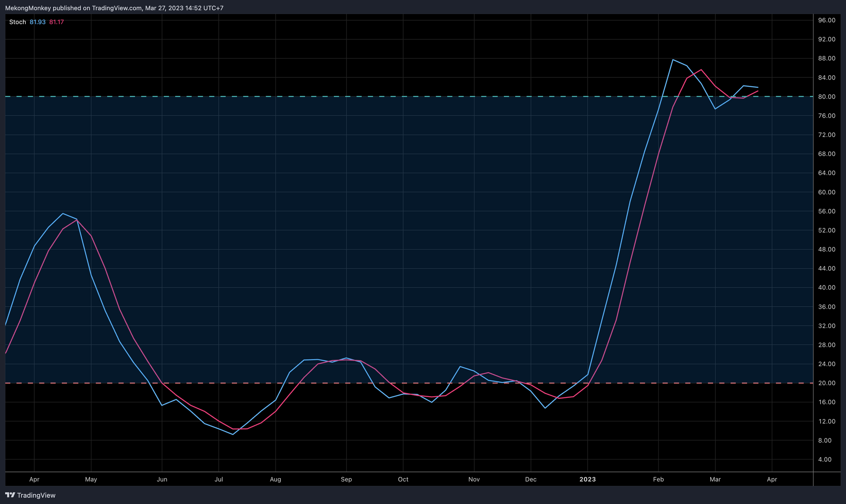Click the Jul label on time axis
Image resolution: width=846 pixels, height=504 pixels.
click(219, 479)
